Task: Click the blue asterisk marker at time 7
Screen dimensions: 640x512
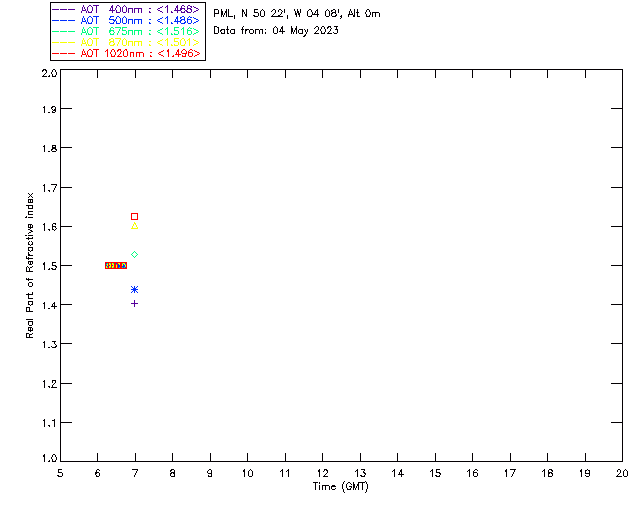Action: [134, 289]
